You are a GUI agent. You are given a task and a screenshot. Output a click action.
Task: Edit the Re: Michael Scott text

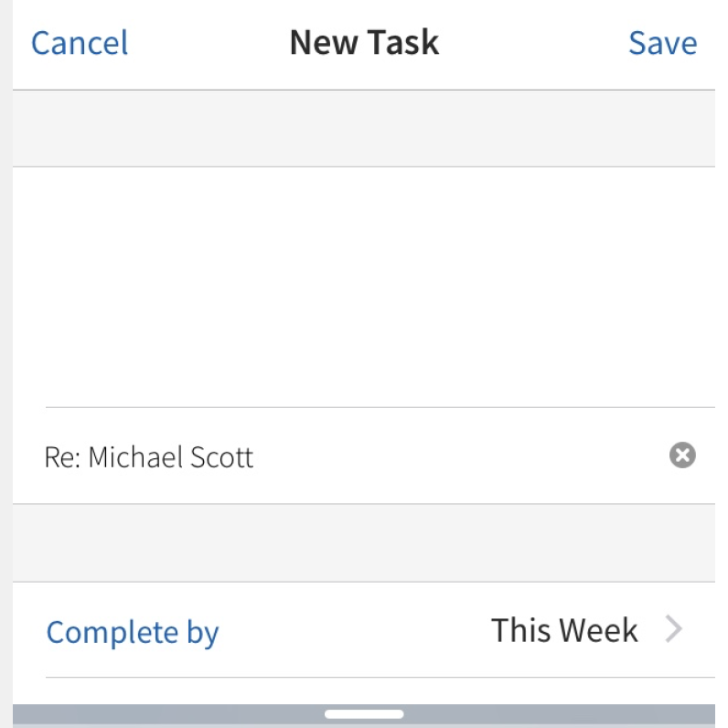pos(148,457)
